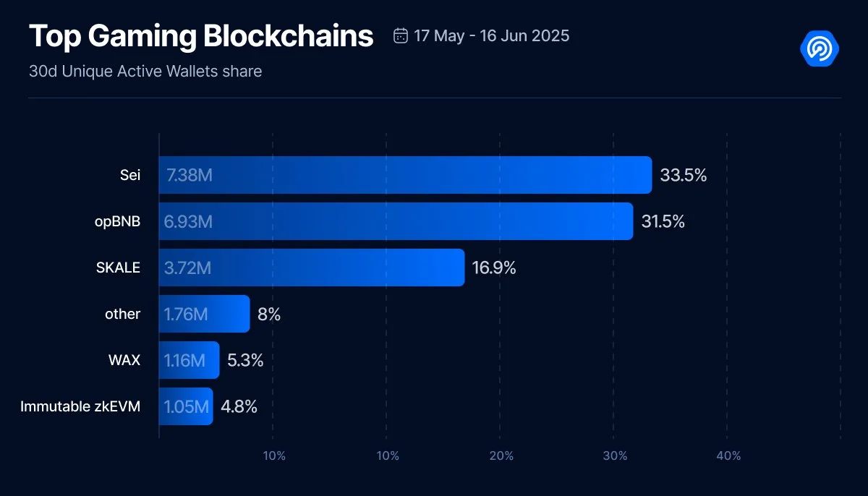Image resolution: width=868 pixels, height=496 pixels.
Task: Click the 31.5% percentage label
Action: point(663,221)
